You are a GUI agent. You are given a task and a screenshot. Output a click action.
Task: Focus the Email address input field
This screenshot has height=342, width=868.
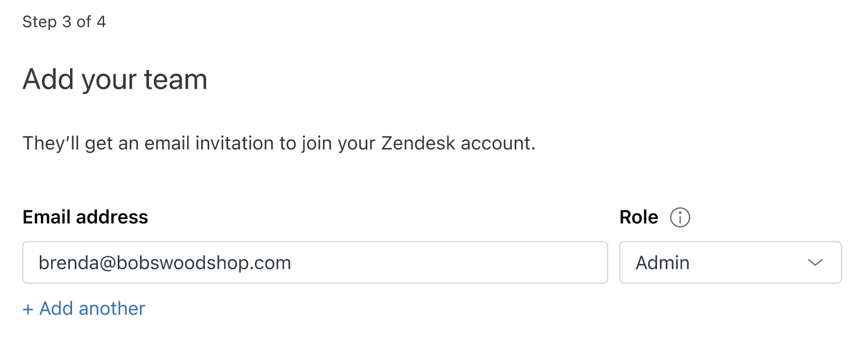coord(315,262)
